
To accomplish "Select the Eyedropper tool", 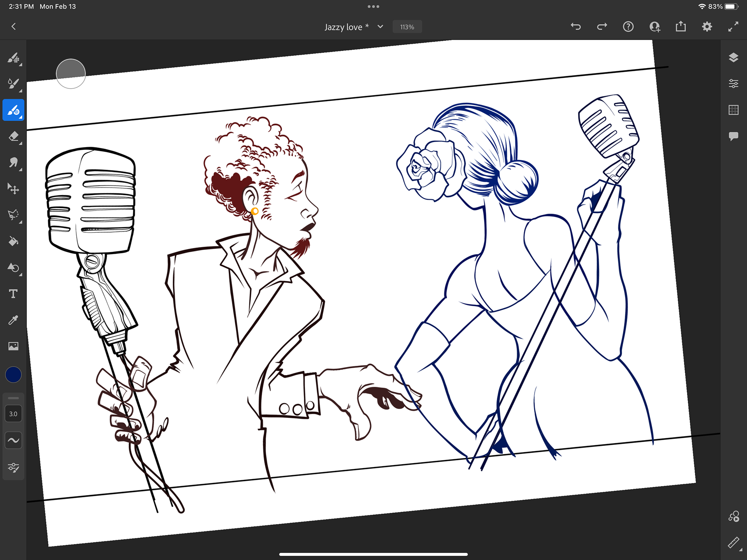I will (x=13, y=320).
